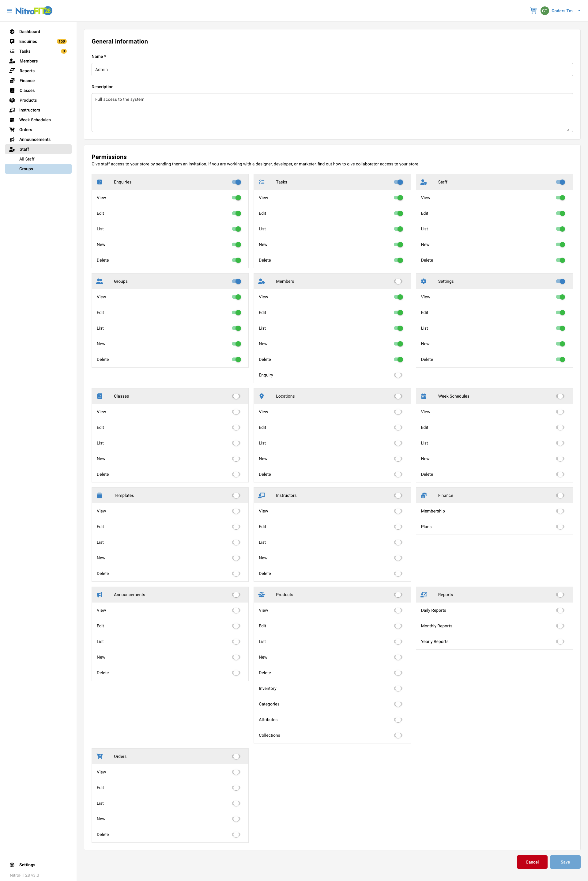
Task: Click the cart download icon in top bar
Action: 533,10
